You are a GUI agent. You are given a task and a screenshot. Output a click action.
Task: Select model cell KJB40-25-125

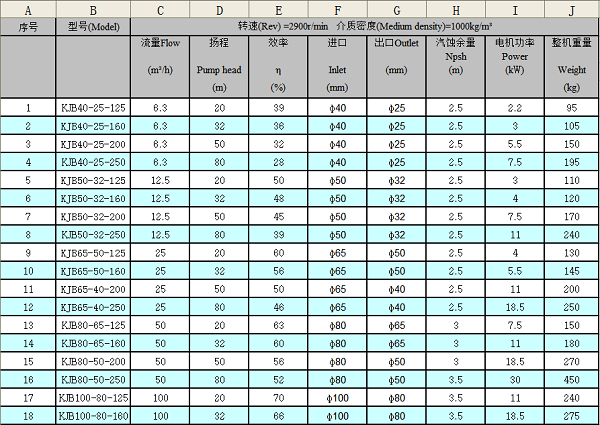92,107
